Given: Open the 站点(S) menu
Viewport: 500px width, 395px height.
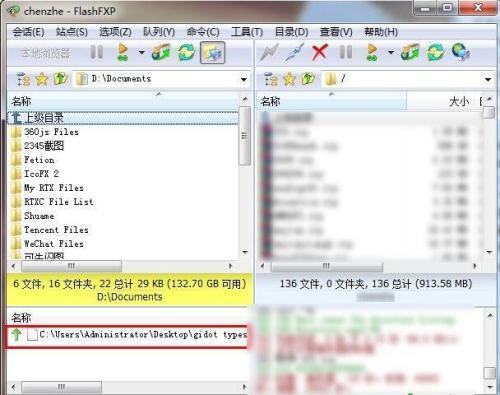Looking at the screenshot, I should coord(72,32).
